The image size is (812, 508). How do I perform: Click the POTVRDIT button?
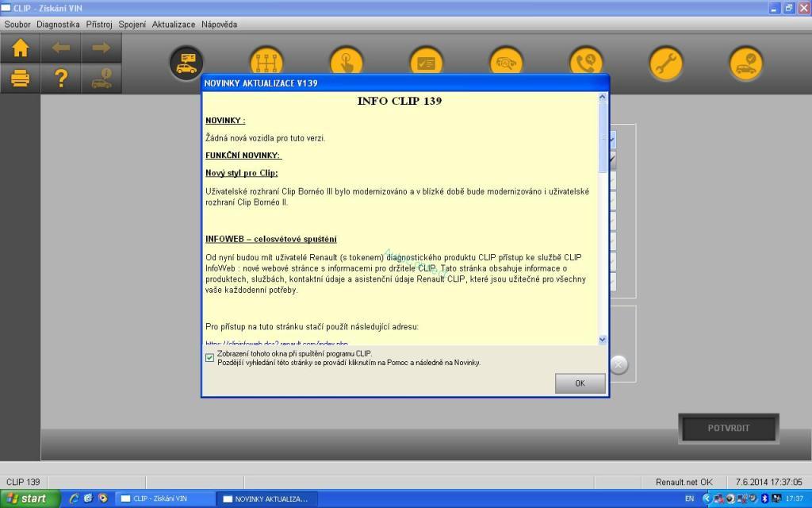click(729, 428)
